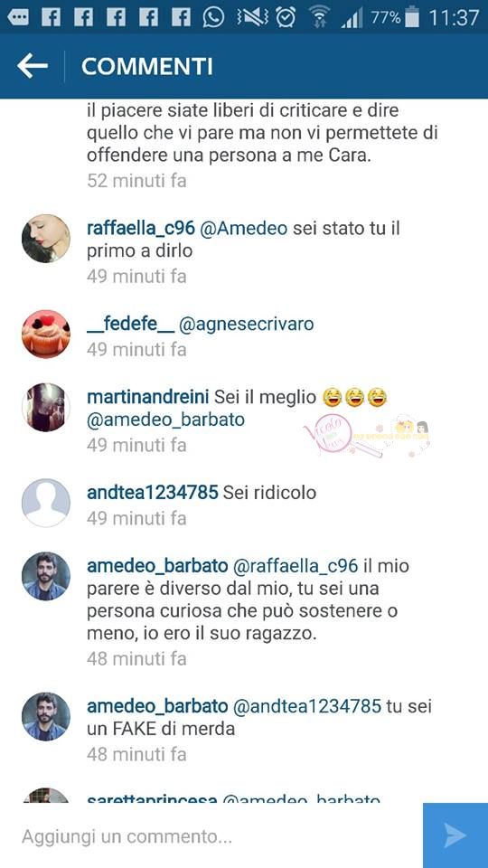
Task: Tap the back arrow in Commenti header
Action: pos(33,66)
